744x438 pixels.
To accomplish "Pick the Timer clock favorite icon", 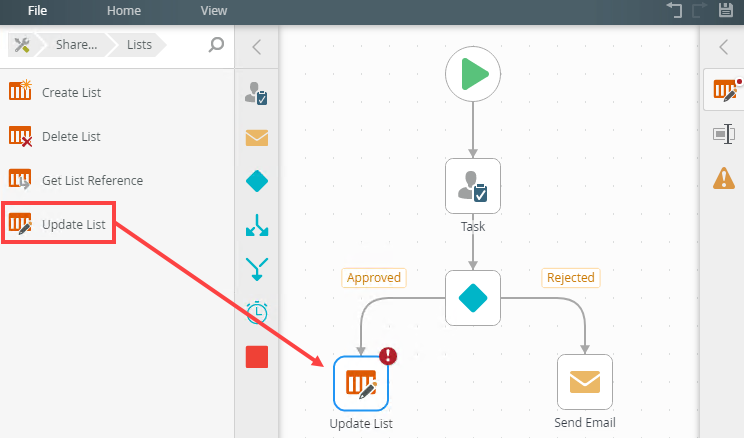I will (x=257, y=312).
